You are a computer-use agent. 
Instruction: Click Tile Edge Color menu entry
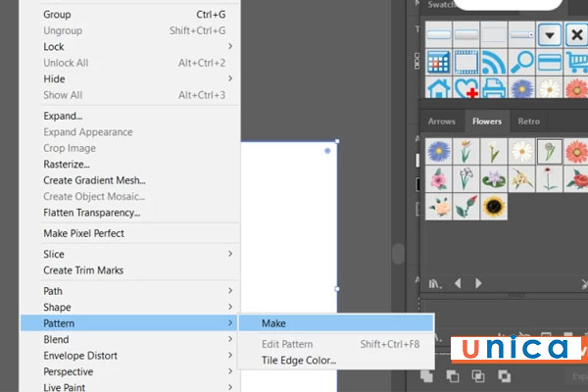pos(299,360)
